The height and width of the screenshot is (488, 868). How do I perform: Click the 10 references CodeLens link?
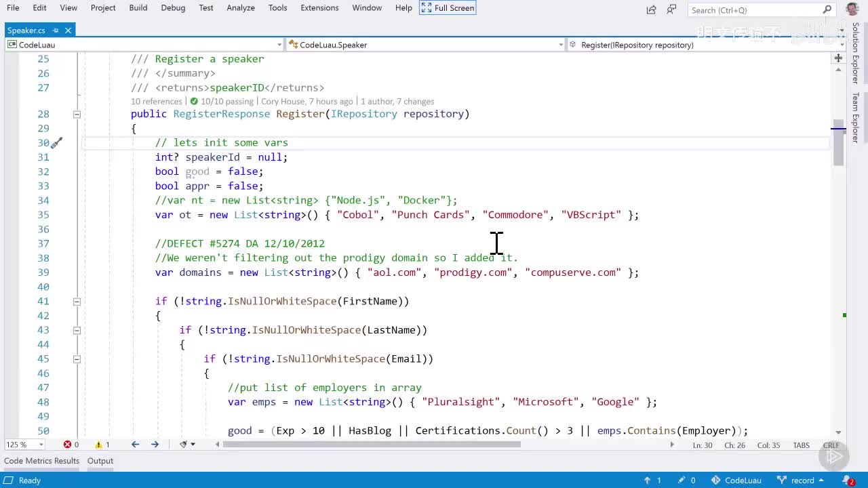click(x=157, y=102)
